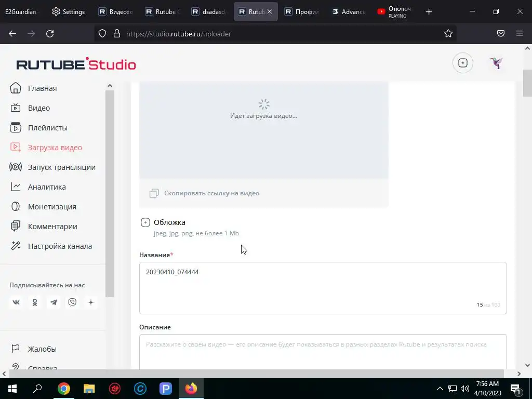Open the Firefox hamburger menu
This screenshot has width=532, height=399.
point(520,33)
